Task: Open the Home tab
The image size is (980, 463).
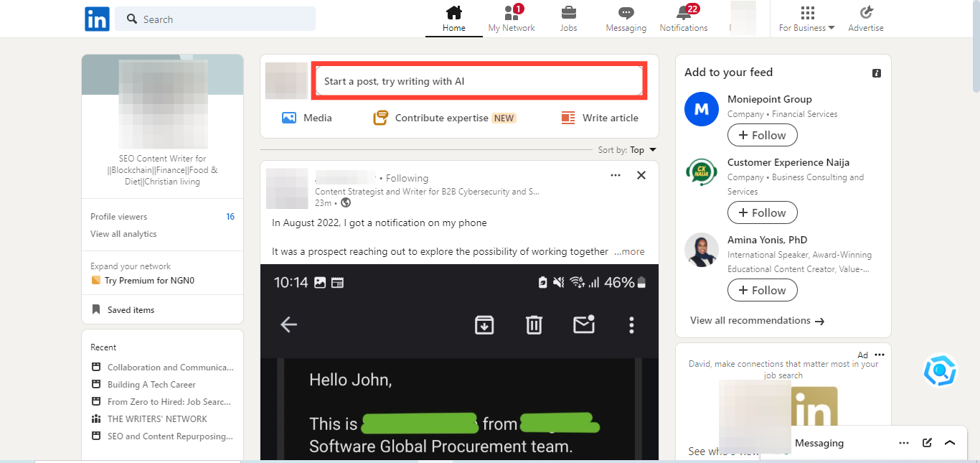Action: (453, 19)
